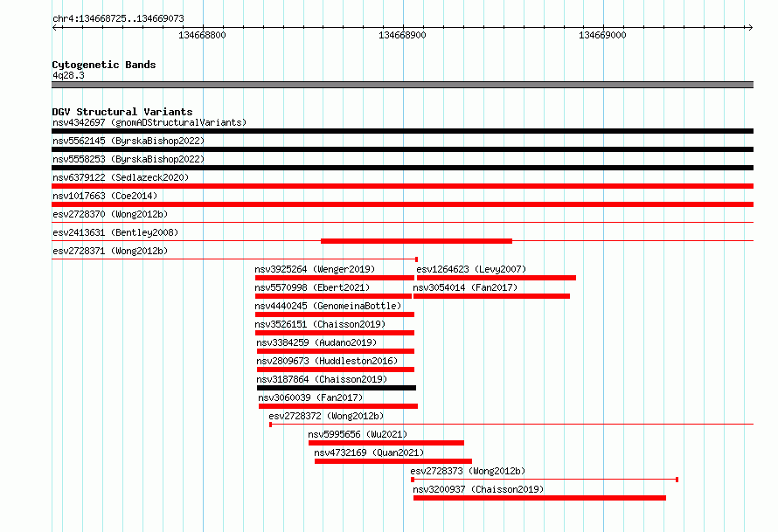778x532 pixels.
Task: Click the esv2413631 Bentley2008 label
Action: (115, 232)
